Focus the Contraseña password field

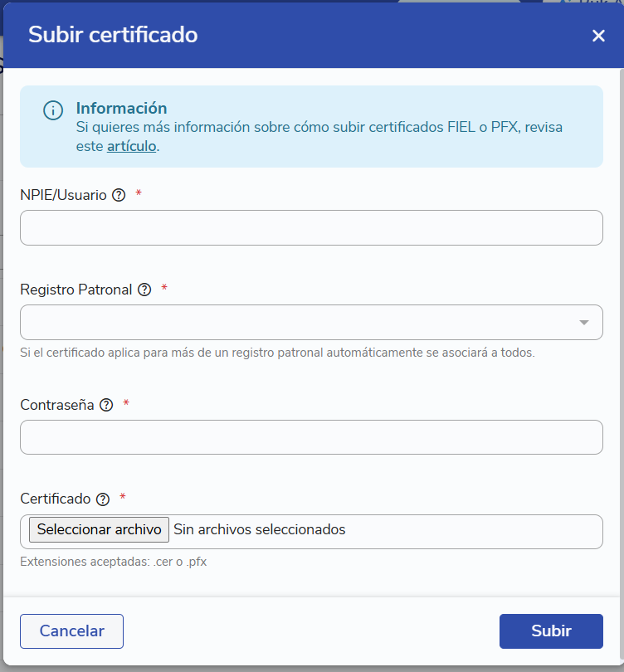pos(311,437)
